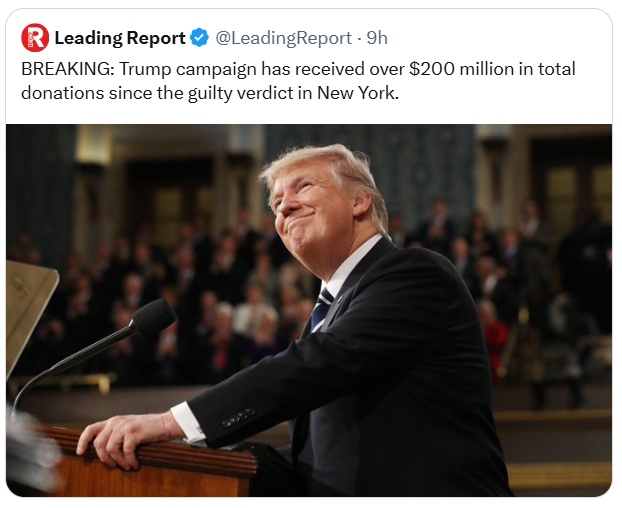Click the 9h timestamp
The image size is (622, 508).
[377, 38]
